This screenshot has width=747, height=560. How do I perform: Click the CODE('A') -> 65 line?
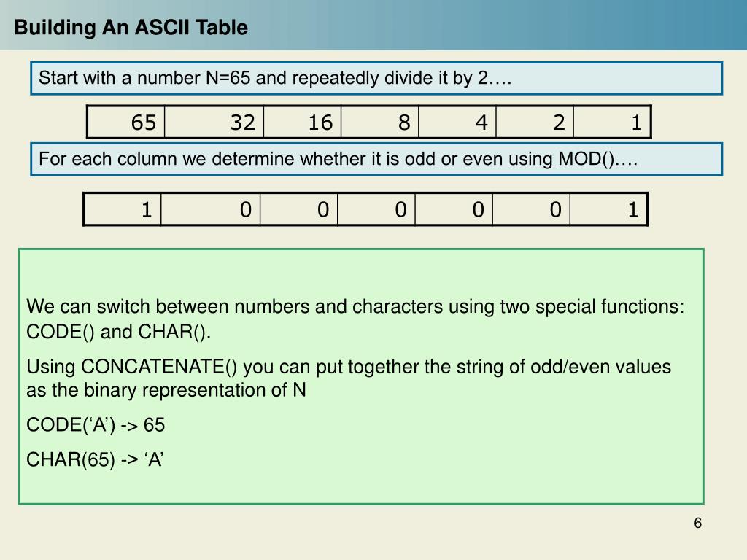pos(96,425)
